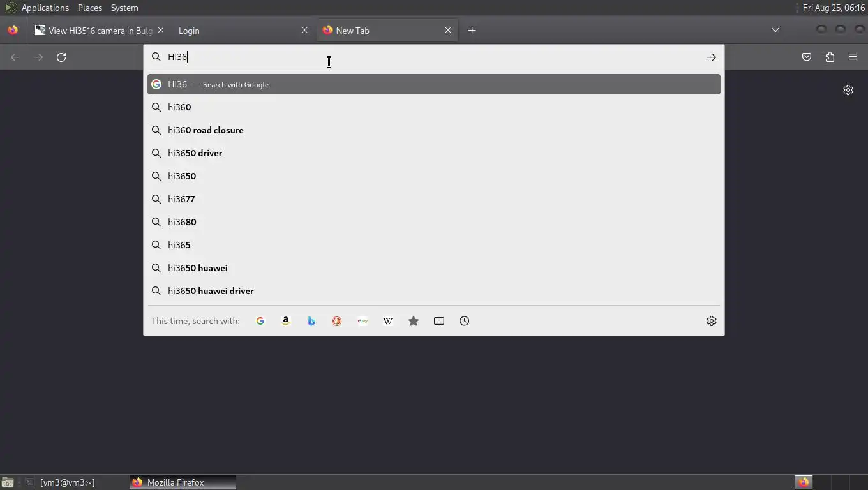The height and width of the screenshot is (490, 868).
Task: Open a new tab with plus button
Action: (472, 30)
